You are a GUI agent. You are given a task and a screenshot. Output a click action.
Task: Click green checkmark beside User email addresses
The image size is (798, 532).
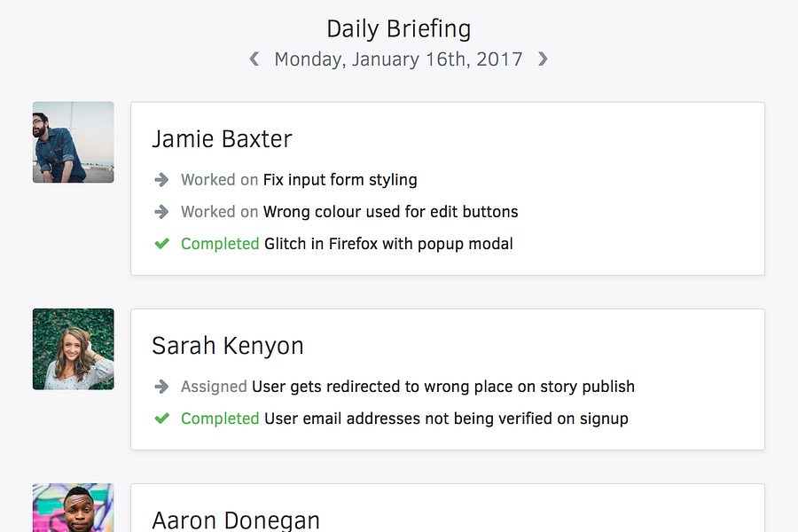(x=161, y=419)
